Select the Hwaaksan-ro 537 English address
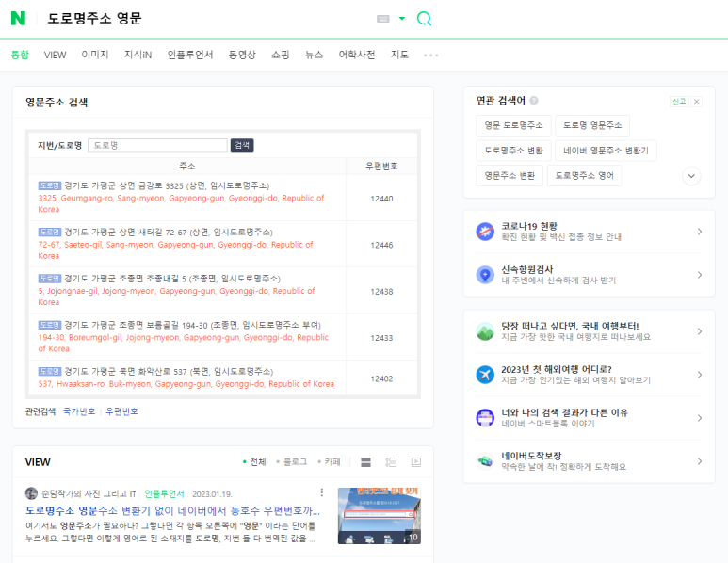728x563 pixels. point(186,384)
